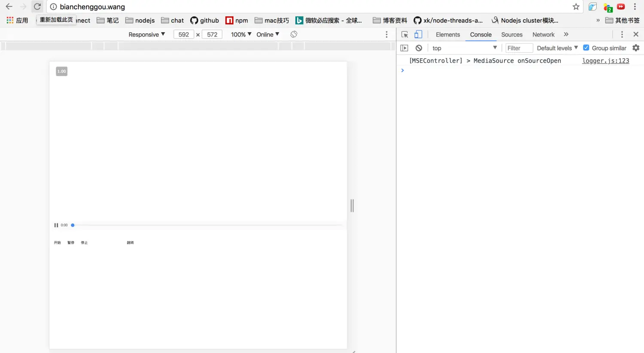Screen dimensions: 644x353
Task: Click the video progress slider handle
Action: click(73, 225)
